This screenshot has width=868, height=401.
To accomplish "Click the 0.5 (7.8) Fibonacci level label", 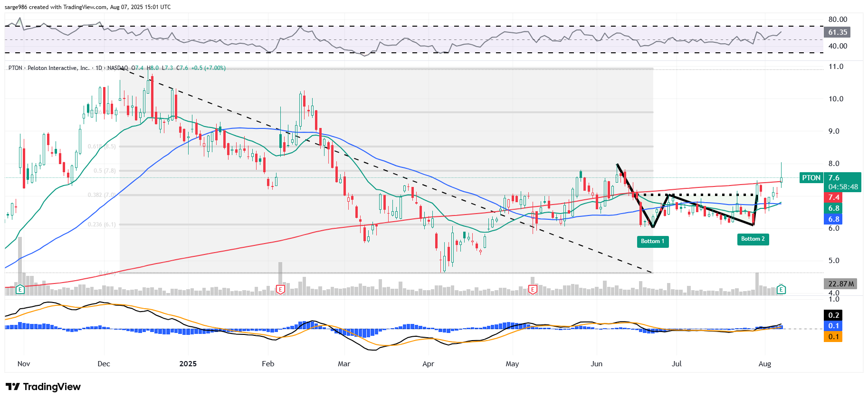I will pyautogui.click(x=105, y=171).
